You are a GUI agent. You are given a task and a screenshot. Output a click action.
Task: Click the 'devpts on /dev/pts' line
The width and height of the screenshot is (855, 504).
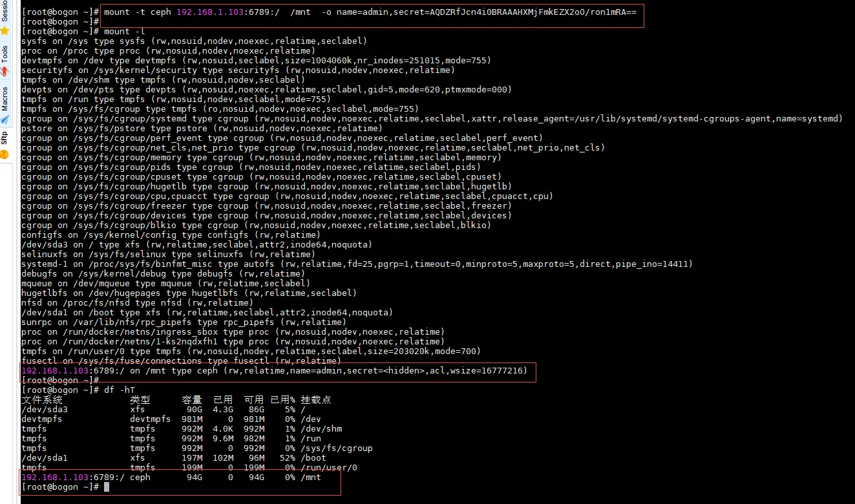[266, 90]
